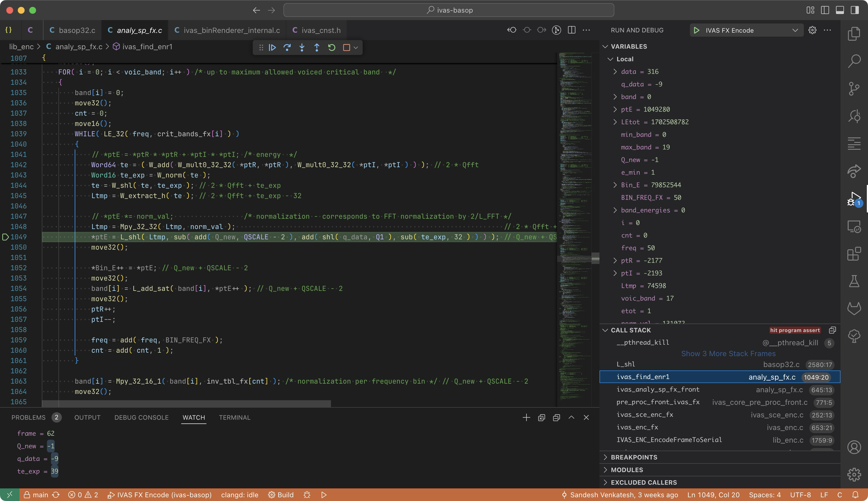Click Show 3 More Stack Frames
The height and width of the screenshot is (501, 868).
(728, 353)
